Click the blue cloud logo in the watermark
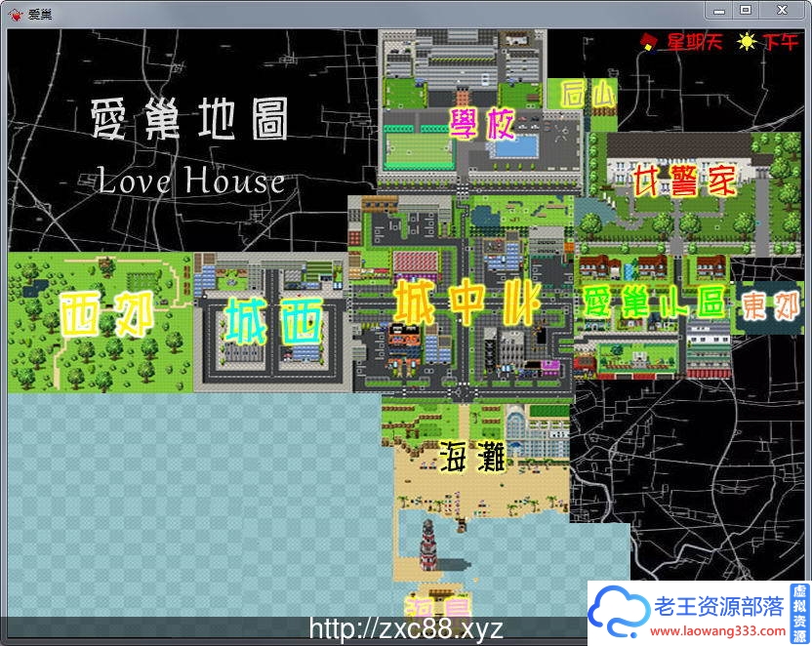The height and width of the screenshot is (646, 812). tap(620, 610)
